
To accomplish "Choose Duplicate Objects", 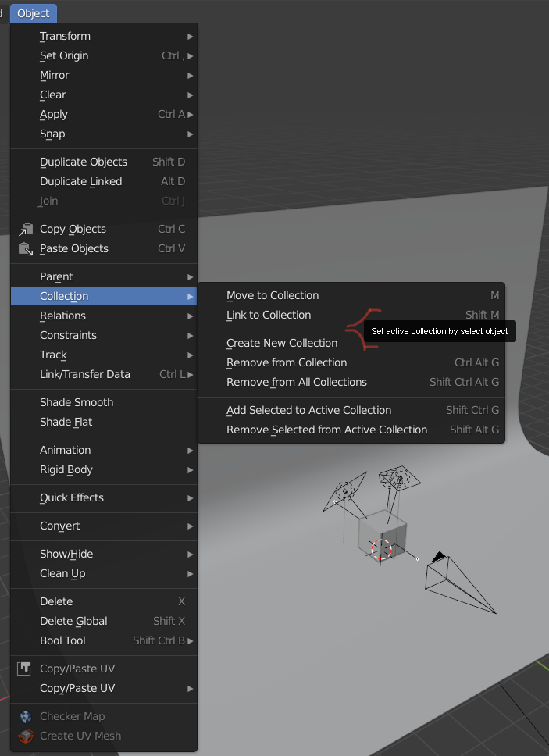I will click(104, 162).
